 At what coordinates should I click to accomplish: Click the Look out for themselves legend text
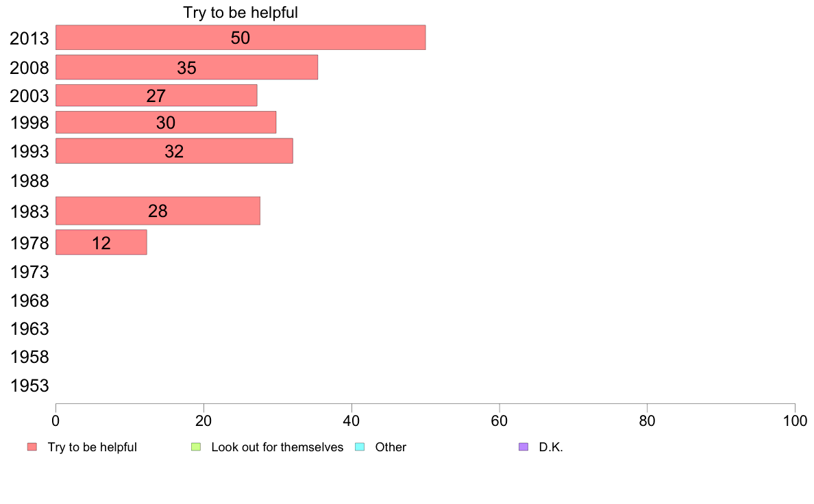[x=277, y=447]
